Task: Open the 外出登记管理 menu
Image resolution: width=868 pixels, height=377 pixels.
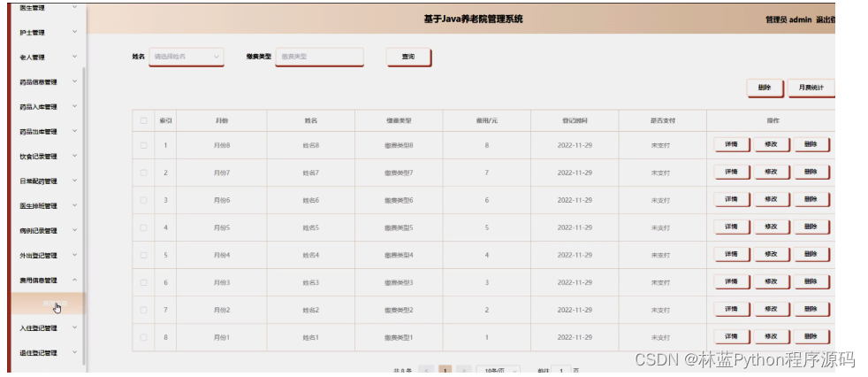Action: tap(48, 256)
